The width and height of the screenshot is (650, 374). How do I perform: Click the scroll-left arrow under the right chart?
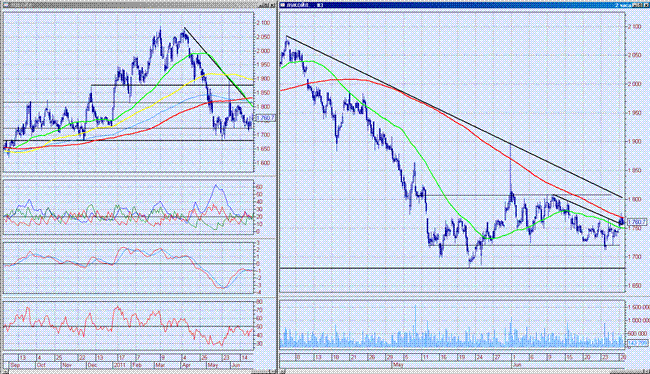click(282, 371)
